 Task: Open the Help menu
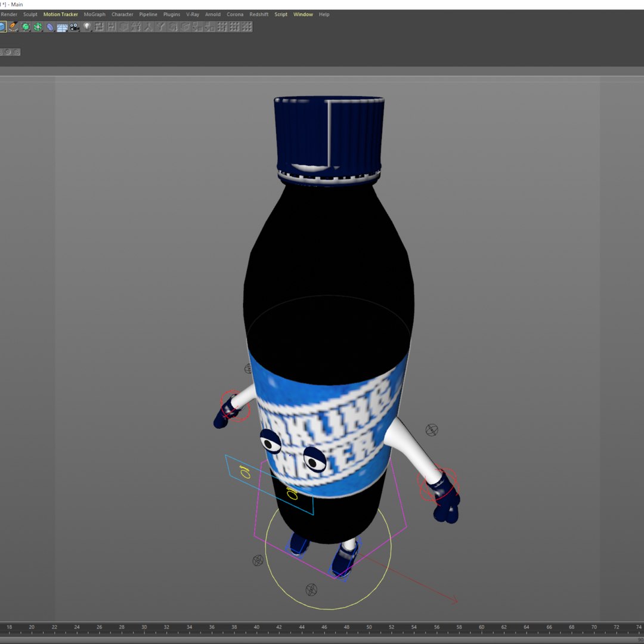(324, 14)
